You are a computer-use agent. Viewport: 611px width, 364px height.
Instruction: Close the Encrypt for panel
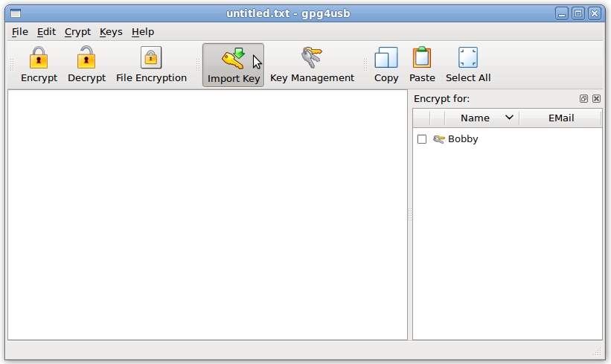[x=596, y=98]
